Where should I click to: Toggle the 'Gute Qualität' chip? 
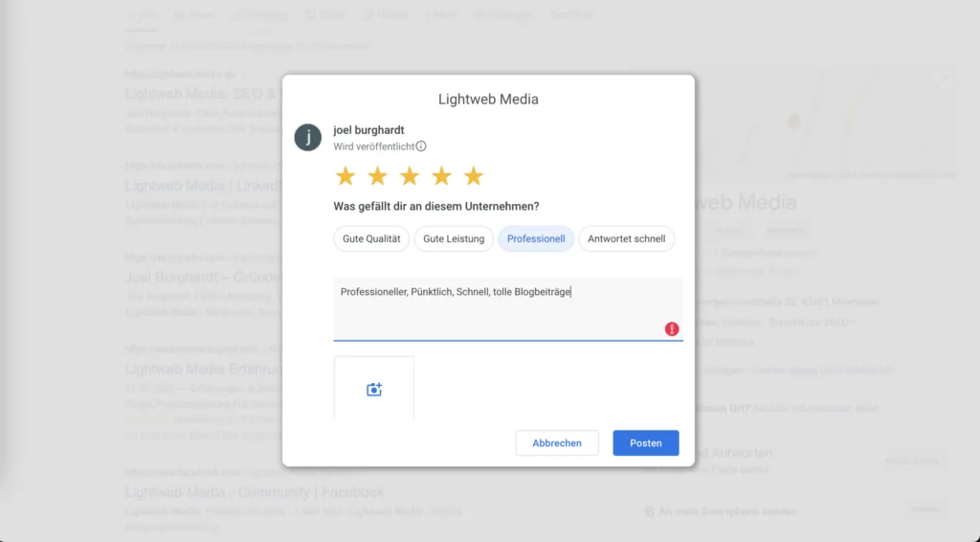pyautogui.click(x=371, y=238)
